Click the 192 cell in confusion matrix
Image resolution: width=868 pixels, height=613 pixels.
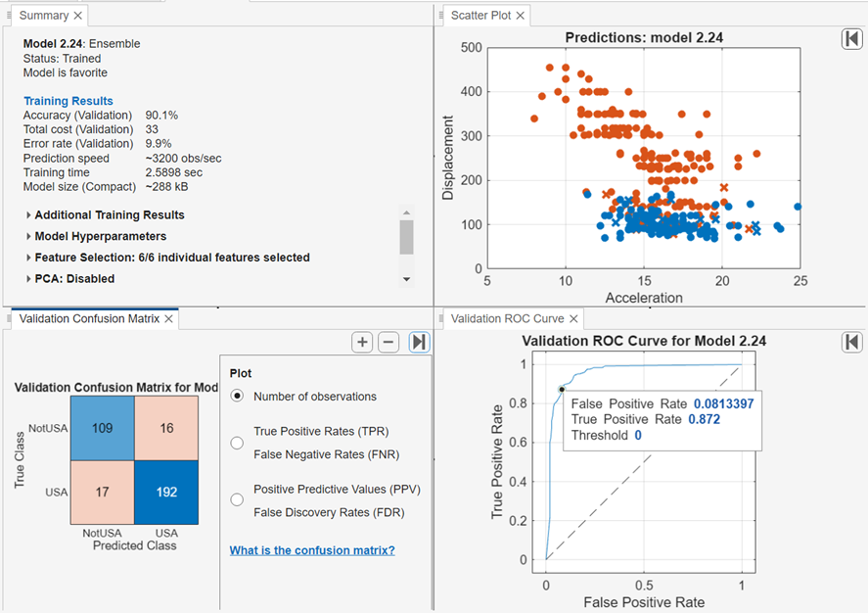(x=167, y=492)
